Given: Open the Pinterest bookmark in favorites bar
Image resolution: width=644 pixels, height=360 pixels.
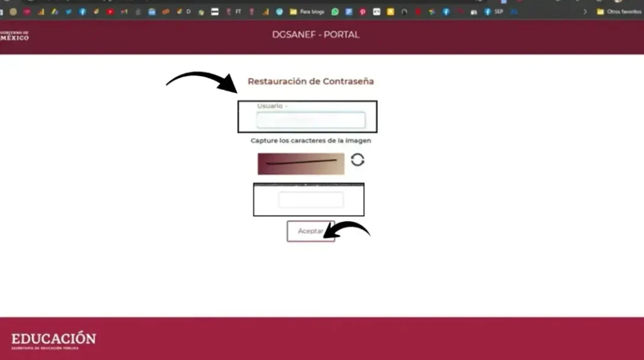Looking at the screenshot, I should pyautogui.click(x=363, y=12).
